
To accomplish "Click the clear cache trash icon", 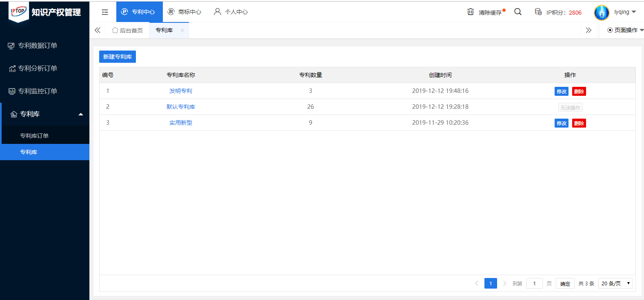I will coord(471,12).
